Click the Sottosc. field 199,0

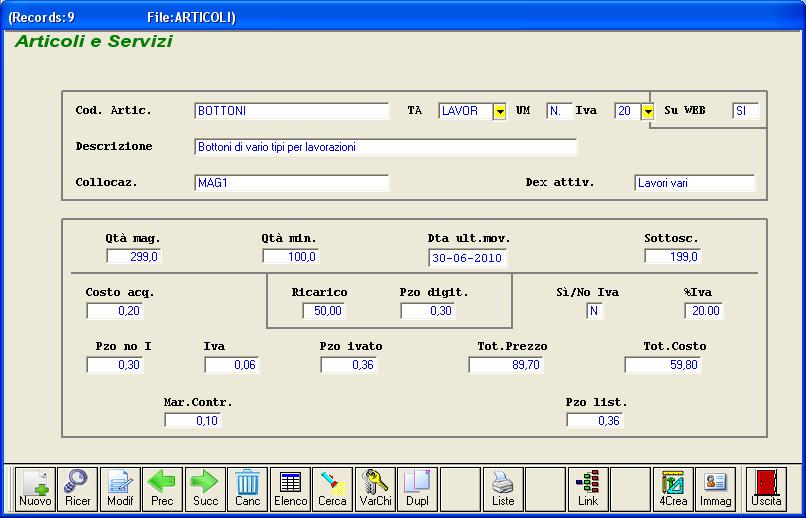[672, 256]
